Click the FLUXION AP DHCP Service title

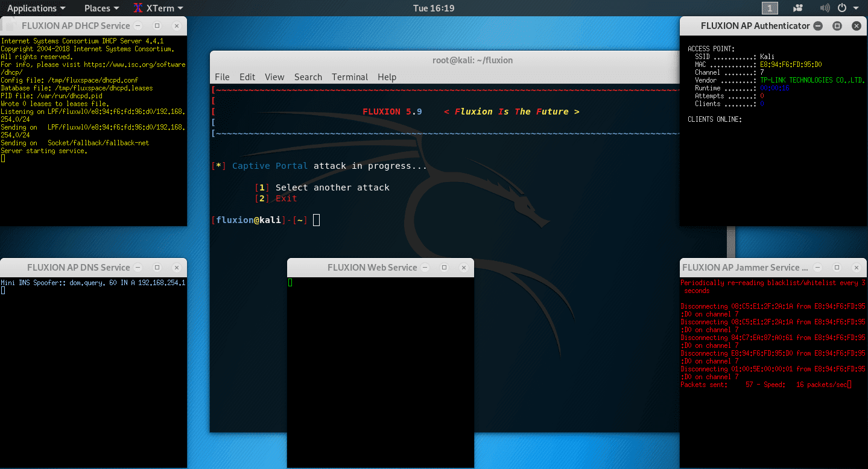pos(75,26)
